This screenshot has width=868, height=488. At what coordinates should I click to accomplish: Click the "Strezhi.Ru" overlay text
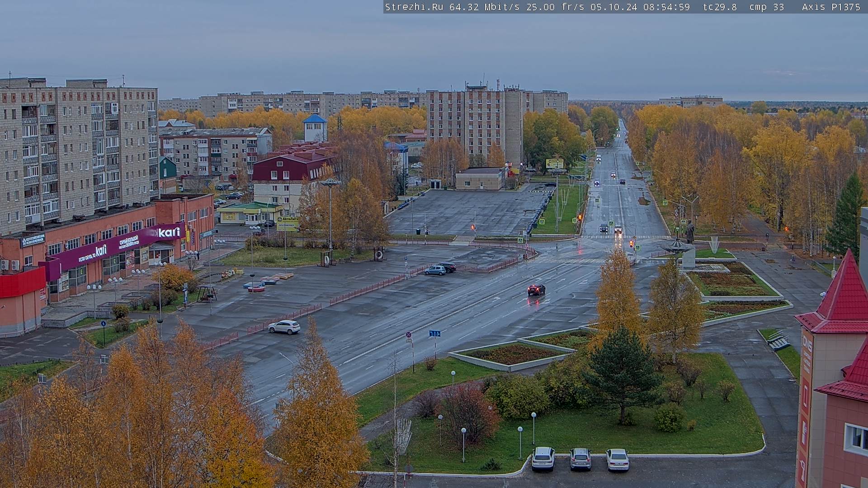tap(414, 7)
